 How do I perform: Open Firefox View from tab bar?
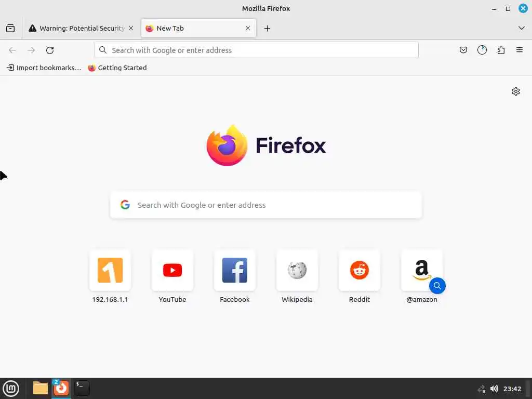[x=10, y=28]
